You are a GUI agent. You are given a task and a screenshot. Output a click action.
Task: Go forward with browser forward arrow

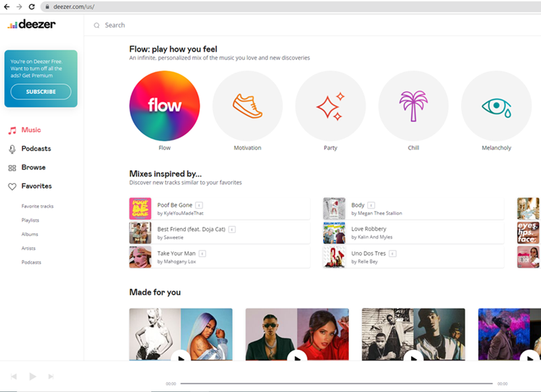pyautogui.click(x=19, y=7)
